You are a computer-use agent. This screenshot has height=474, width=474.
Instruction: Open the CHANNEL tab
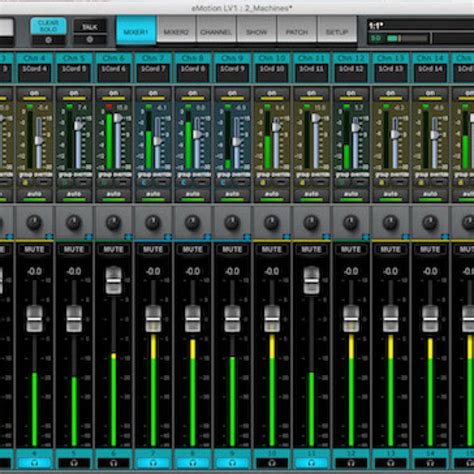[x=216, y=30]
